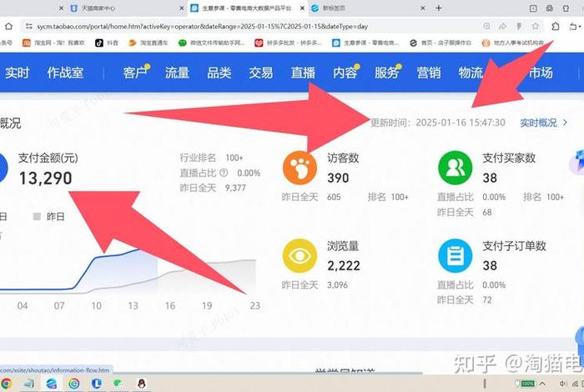Image resolution: width=584 pixels, height=392 pixels.
Task: Click the 浏览量 value 2,222
Action: 344,266
